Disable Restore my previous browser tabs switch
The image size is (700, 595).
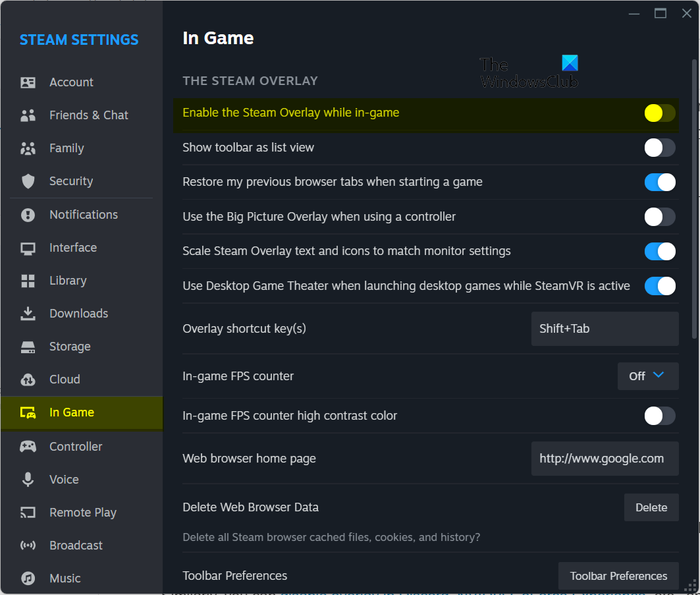[659, 182]
